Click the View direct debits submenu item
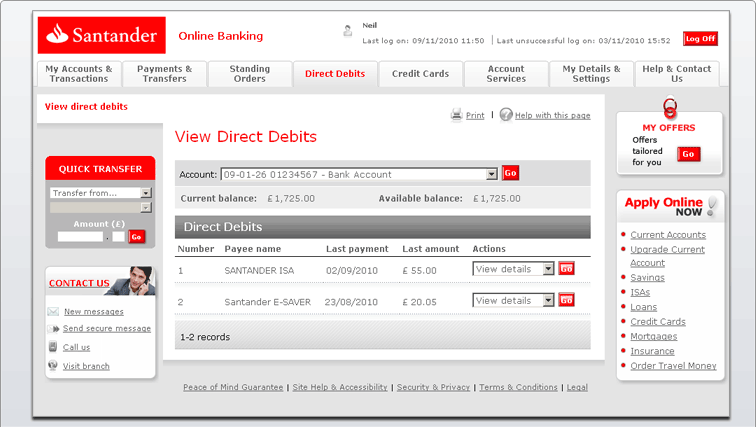The image size is (756, 427). tap(86, 107)
